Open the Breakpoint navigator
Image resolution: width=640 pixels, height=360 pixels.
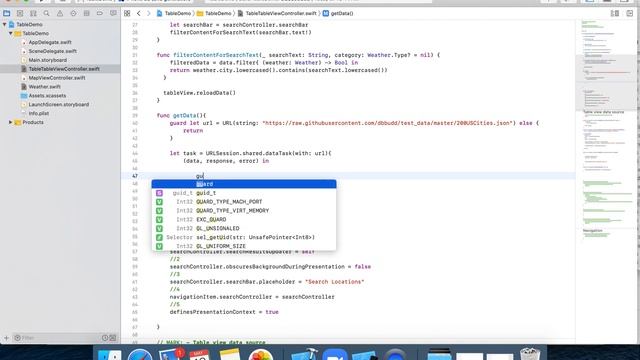(x=100, y=13)
